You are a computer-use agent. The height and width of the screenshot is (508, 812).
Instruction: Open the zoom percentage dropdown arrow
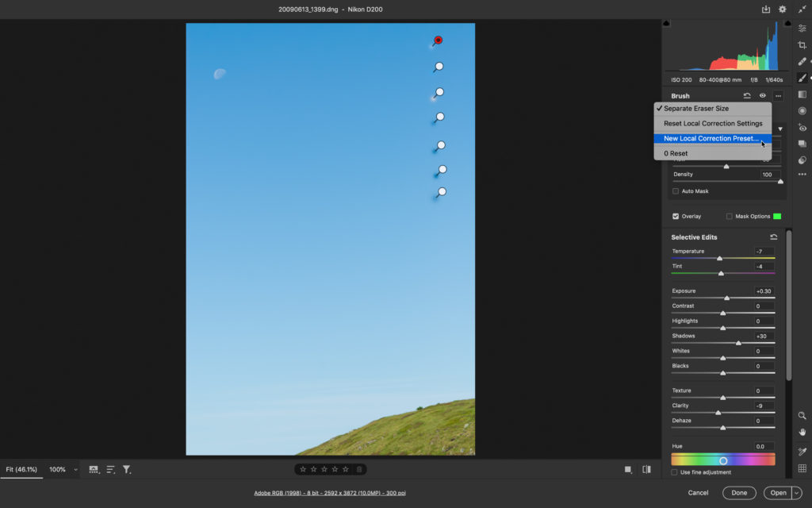76,470
